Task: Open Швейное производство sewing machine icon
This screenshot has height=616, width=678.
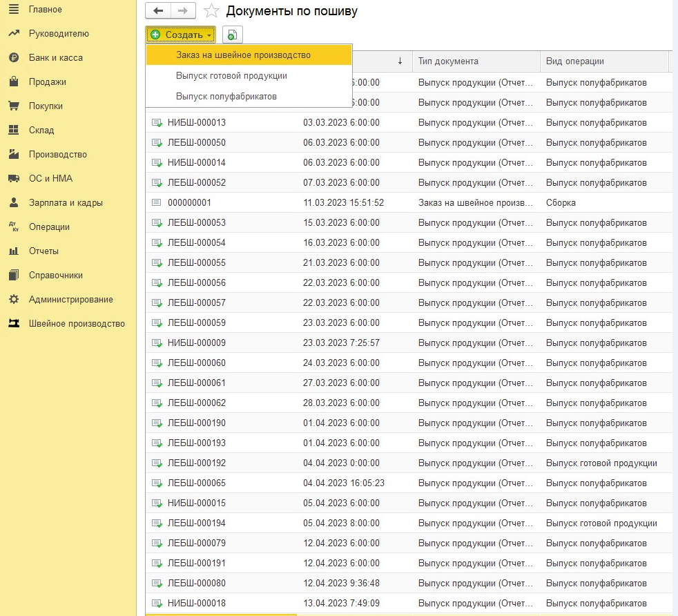Action: point(14,324)
